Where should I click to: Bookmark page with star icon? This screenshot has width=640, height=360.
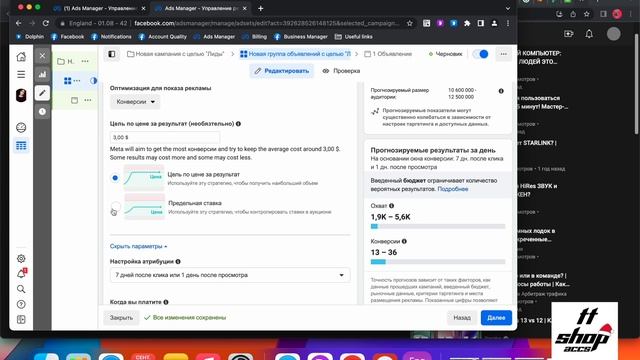point(410,23)
